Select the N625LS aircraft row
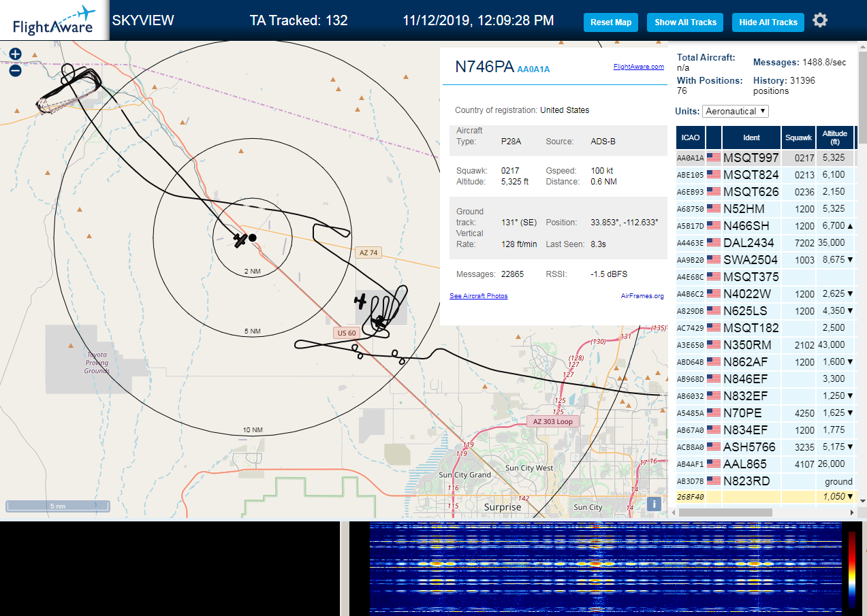This screenshot has height=616, width=867. (x=766, y=311)
